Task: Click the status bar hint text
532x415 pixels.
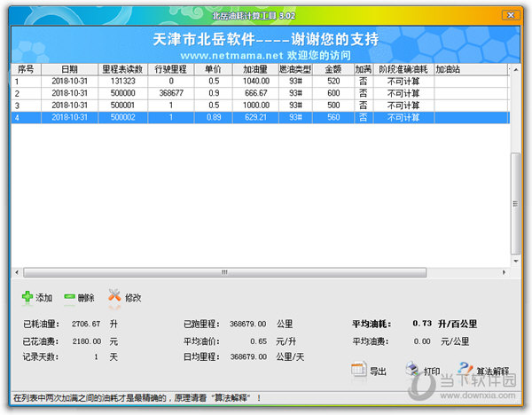Action: tap(137, 397)
